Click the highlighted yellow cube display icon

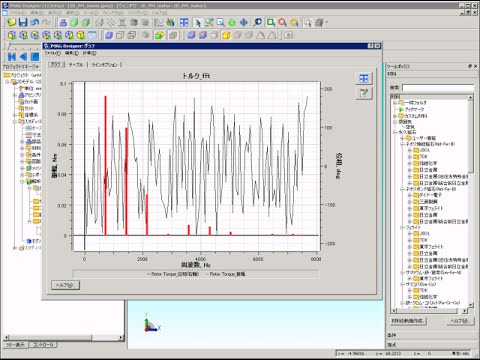(x=226, y=35)
